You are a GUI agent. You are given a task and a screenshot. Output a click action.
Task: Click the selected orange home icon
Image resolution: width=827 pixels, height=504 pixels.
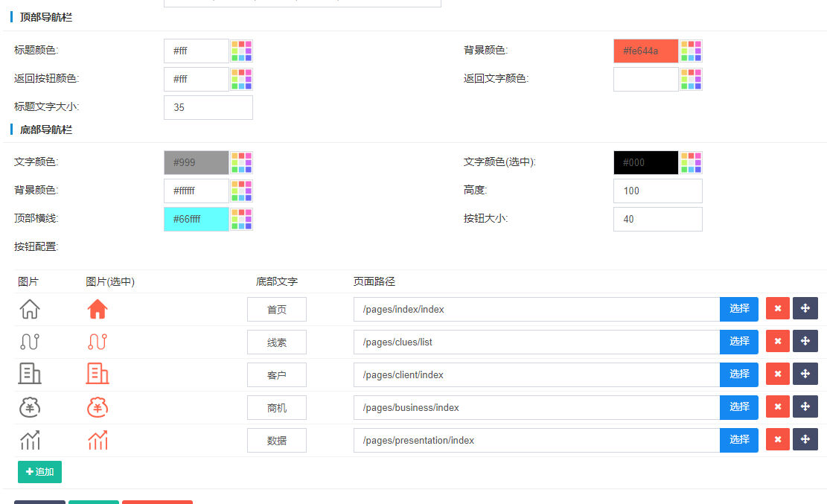click(x=98, y=308)
